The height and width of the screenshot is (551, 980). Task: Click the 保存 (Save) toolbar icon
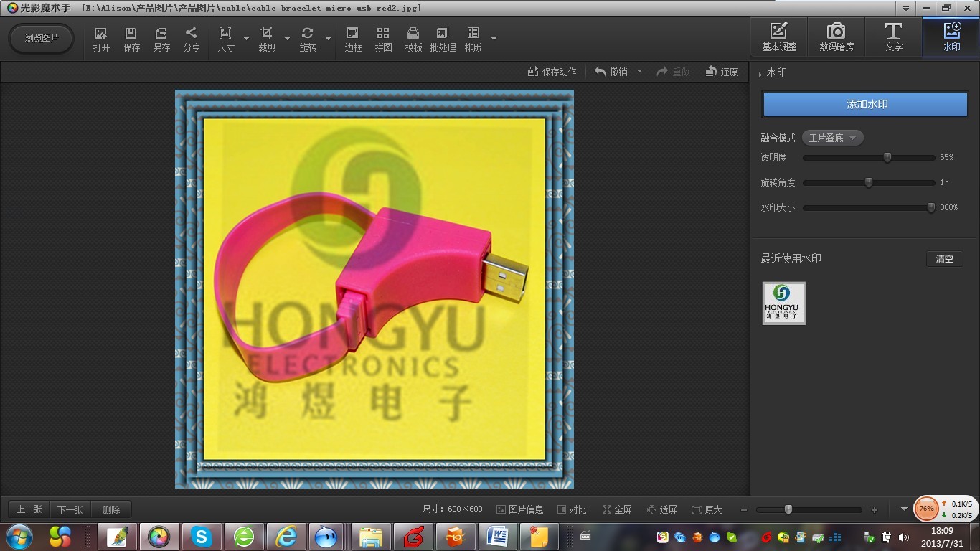[131, 39]
